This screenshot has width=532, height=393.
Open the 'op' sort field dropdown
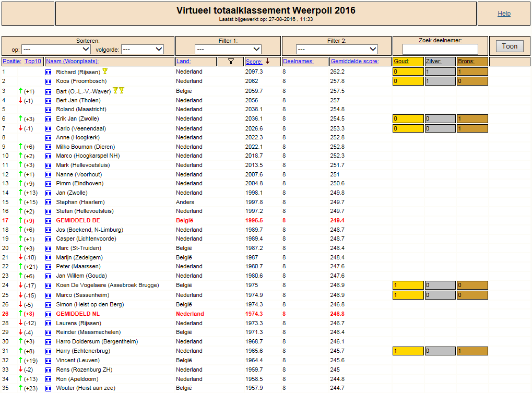coord(56,49)
